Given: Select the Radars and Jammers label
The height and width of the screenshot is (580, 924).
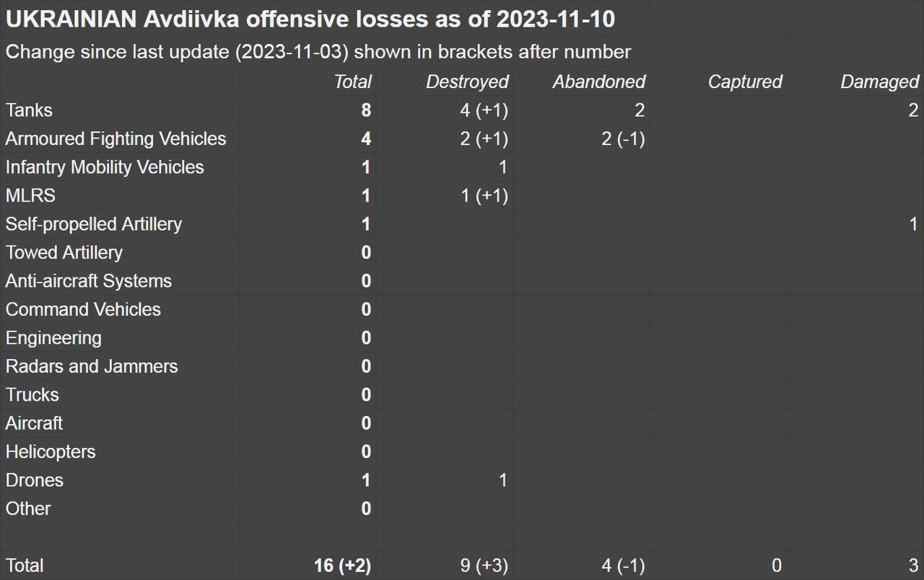Looking at the screenshot, I should 92,366.
